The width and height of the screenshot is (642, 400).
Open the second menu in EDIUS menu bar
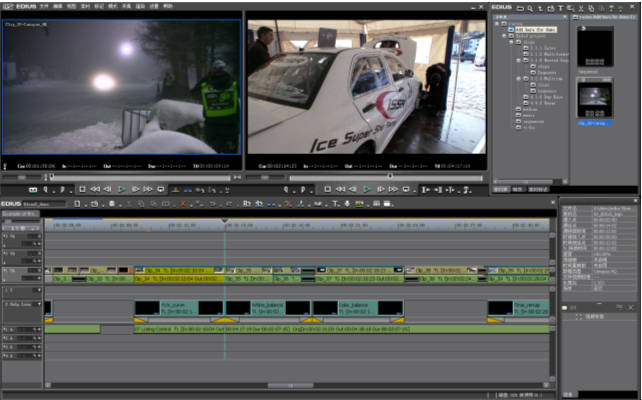tap(57, 5)
